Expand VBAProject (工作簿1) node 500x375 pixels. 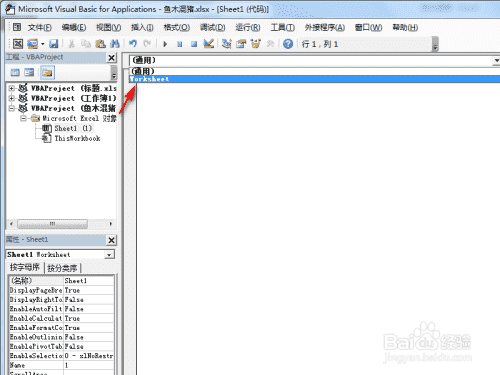[x=12, y=98]
